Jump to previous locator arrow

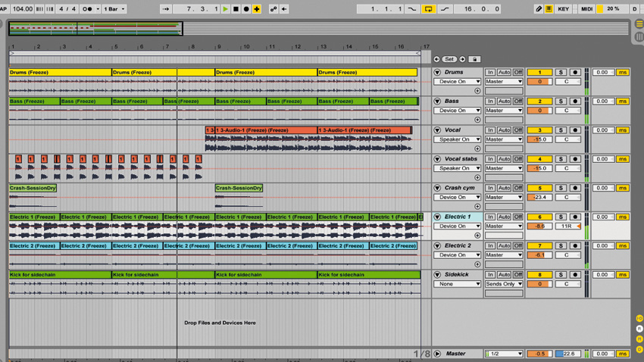pyautogui.click(x=436, y=59)
